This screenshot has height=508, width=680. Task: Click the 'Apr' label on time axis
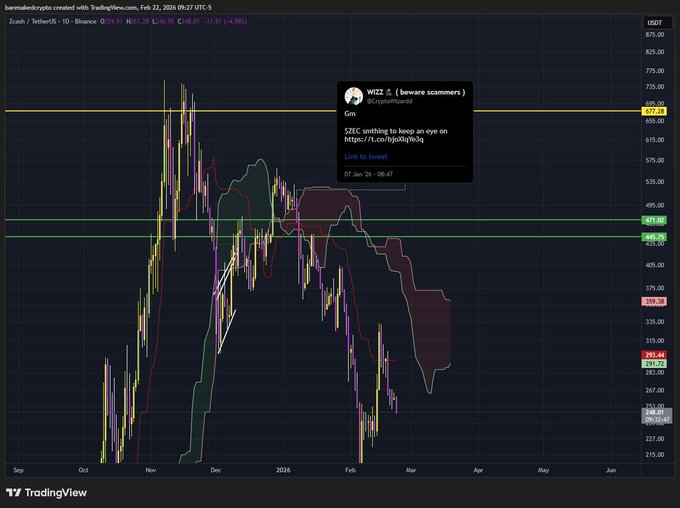(x=478, y=470)
